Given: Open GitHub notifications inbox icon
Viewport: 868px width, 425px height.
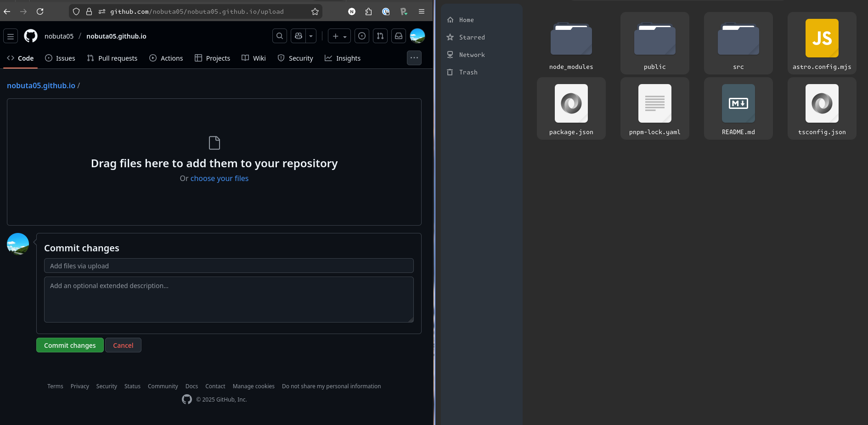Looking at the screenshot, I should point(398,36).
